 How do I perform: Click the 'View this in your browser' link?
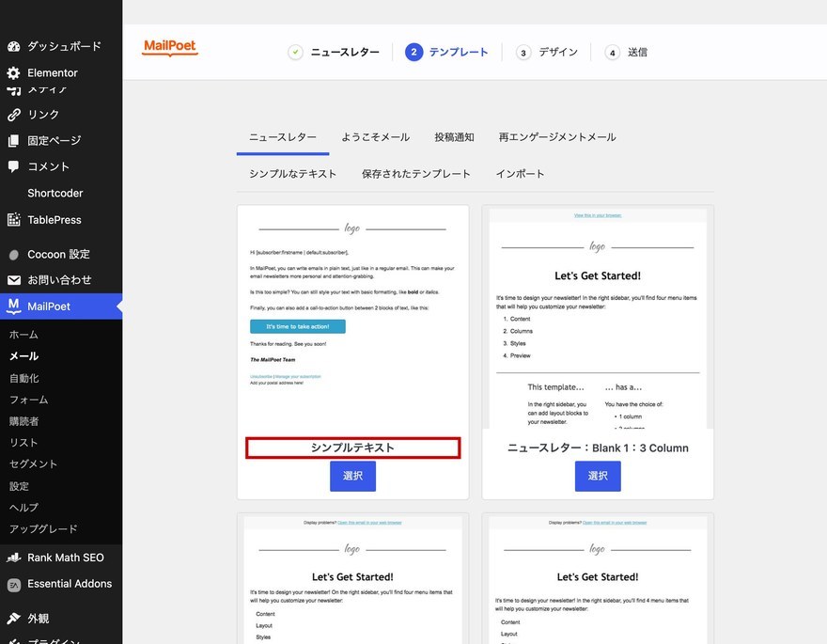[x=598, y=215]
